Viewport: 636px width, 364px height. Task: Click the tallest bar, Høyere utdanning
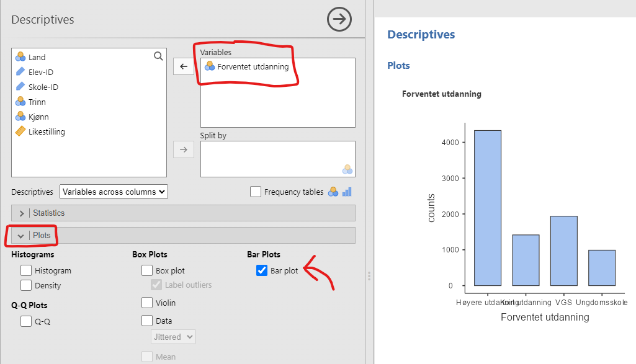487,208
